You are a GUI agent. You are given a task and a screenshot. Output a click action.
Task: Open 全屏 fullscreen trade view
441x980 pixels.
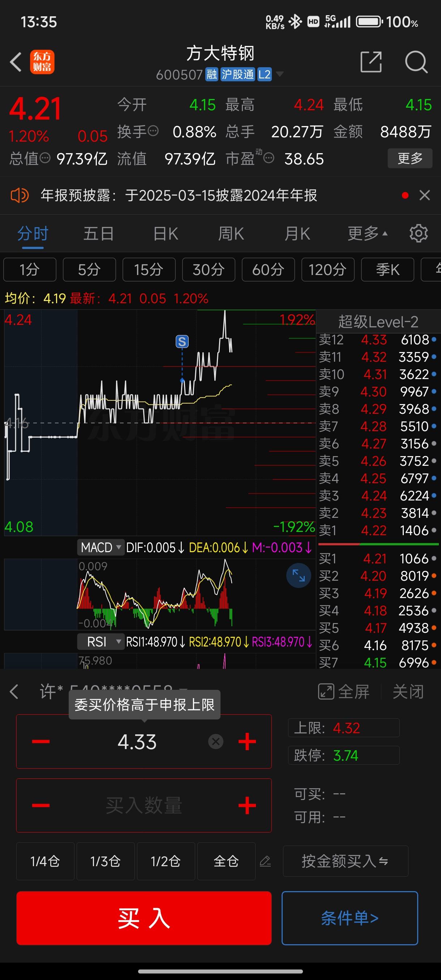coord(344,692)
